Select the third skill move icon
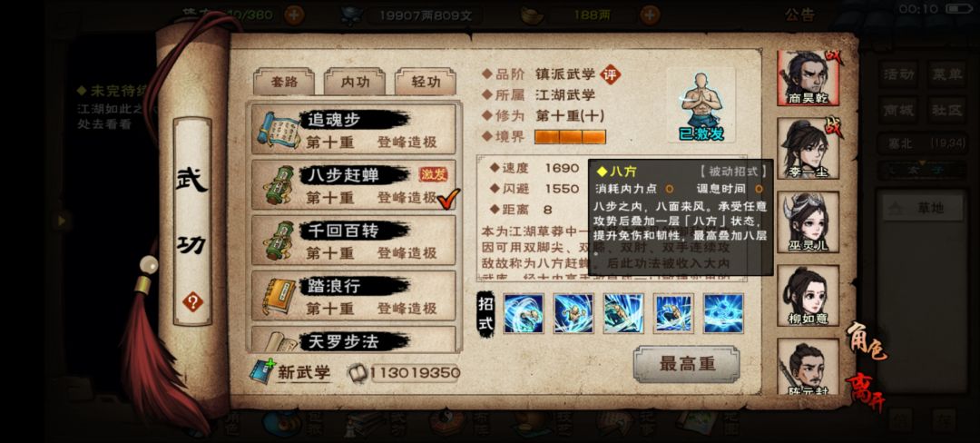The image size is (980, 443). (623, 313)
